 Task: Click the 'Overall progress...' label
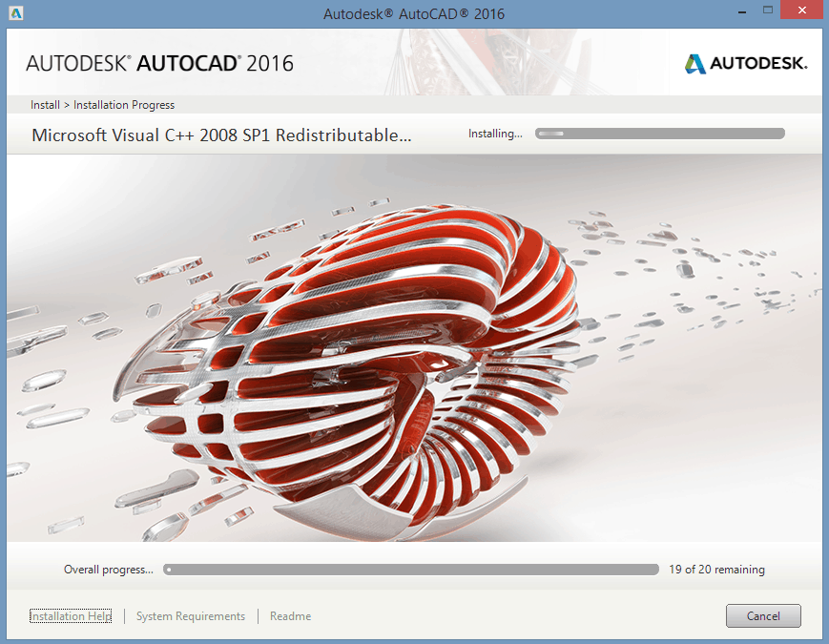(x=109, y=570)
